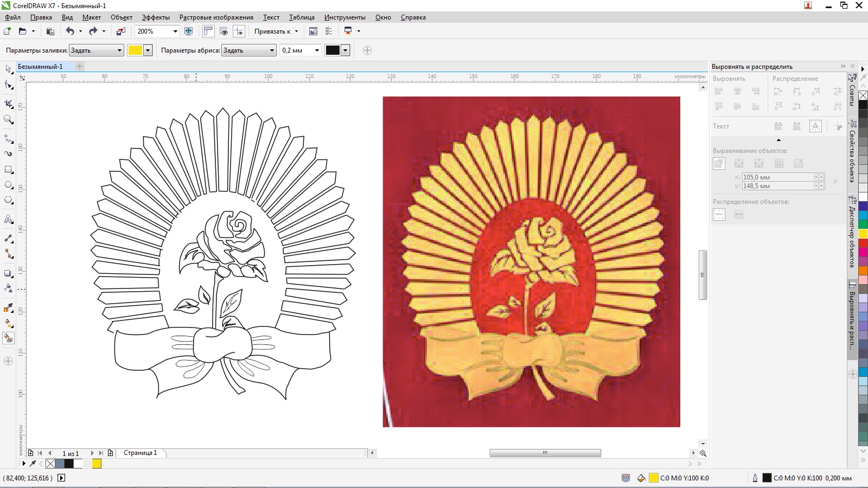Go to the next page arrow
The height and width of the screenshot is (488, 868).
click(x=92, y=453)
